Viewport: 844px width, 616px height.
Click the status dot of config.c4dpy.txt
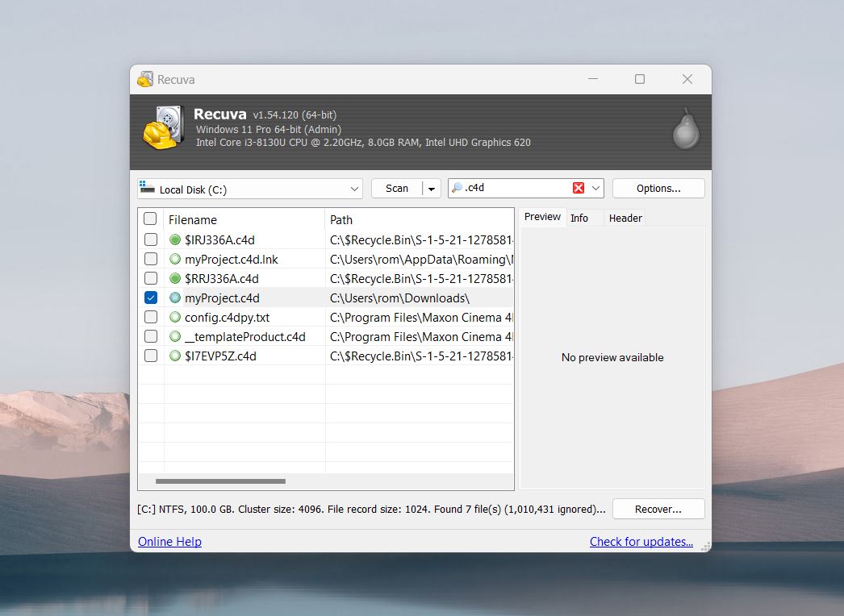[175, 317]
